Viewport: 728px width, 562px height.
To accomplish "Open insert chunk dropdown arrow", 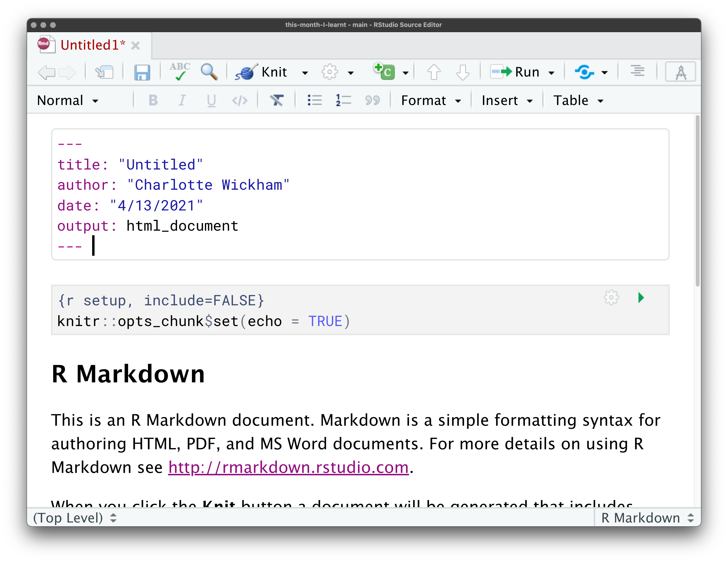I will [405, 73].
